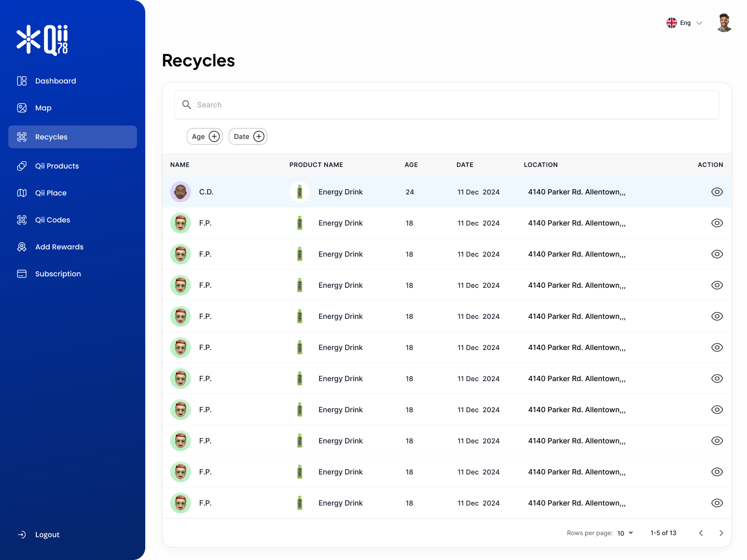This screenshot has width=747, height=560.
Task: Click the Dashboard icon in sidebar
Action: [x=22, y=81]
